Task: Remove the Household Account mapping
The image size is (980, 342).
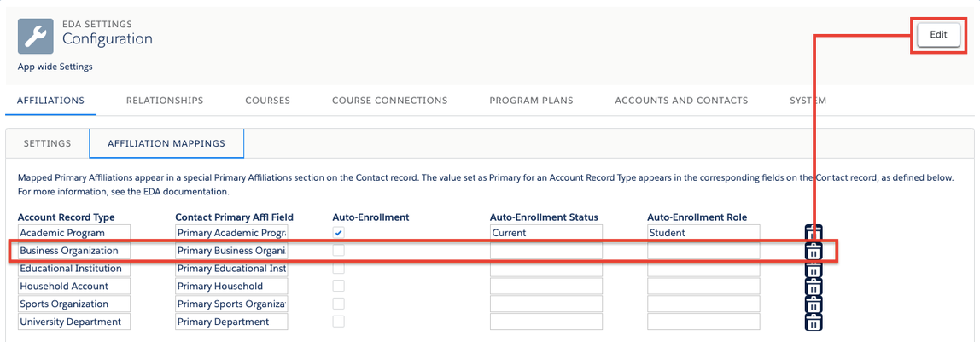Action: coord(814,287)
